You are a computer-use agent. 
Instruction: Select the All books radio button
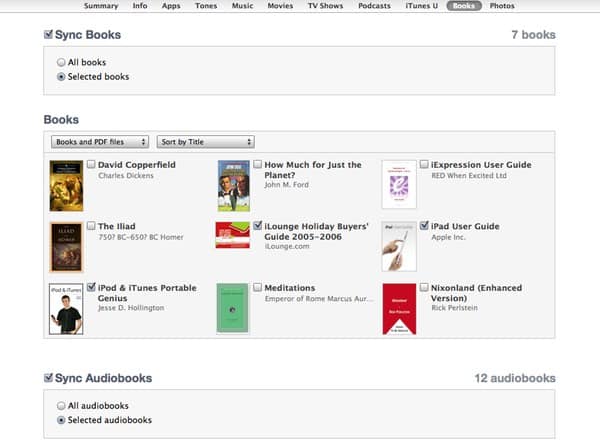(x=61, y=62)
